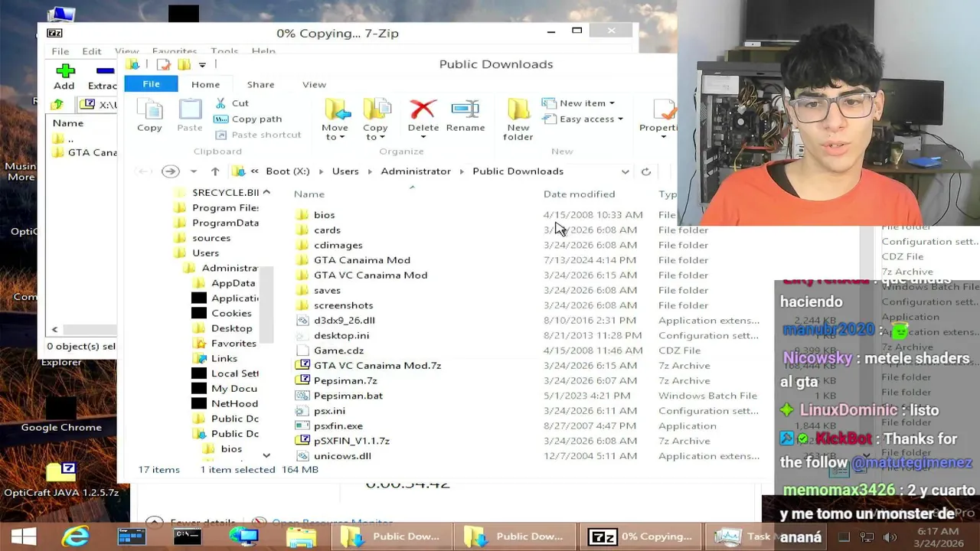Click the Move to ribbon icon

tap(335, 119)
